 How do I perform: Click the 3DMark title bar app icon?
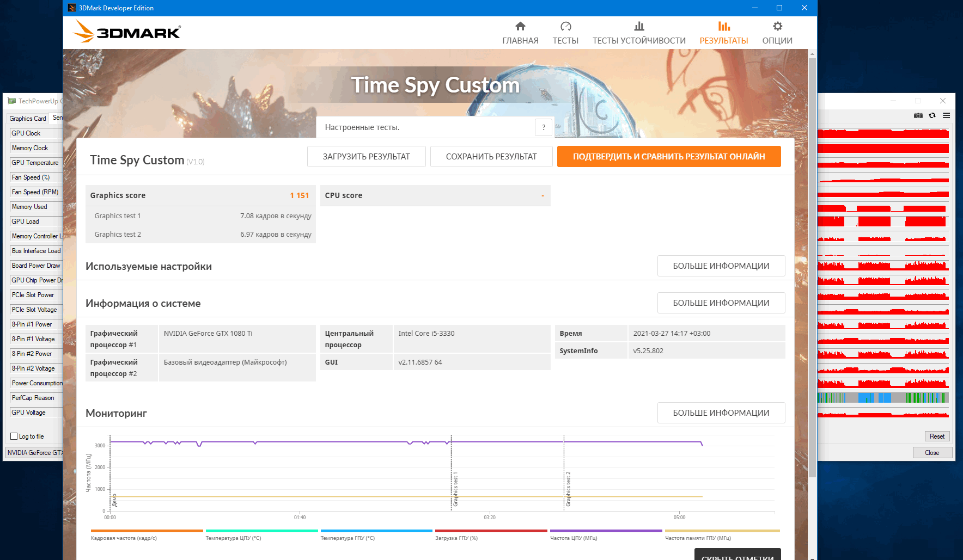pos(72,8)
